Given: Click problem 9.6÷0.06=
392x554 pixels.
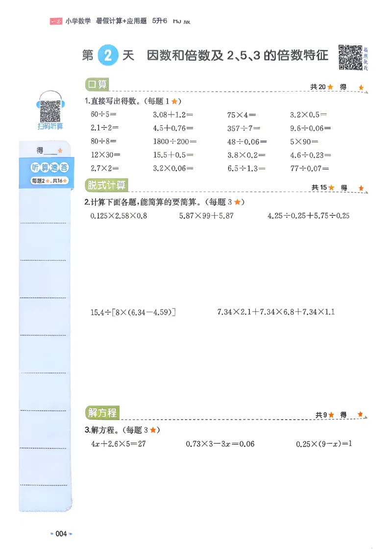Looking at the screenshot, I should point(311,128).
